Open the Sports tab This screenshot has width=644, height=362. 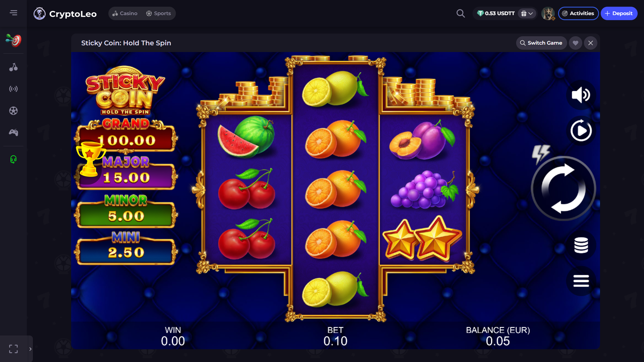click(158, 13)
